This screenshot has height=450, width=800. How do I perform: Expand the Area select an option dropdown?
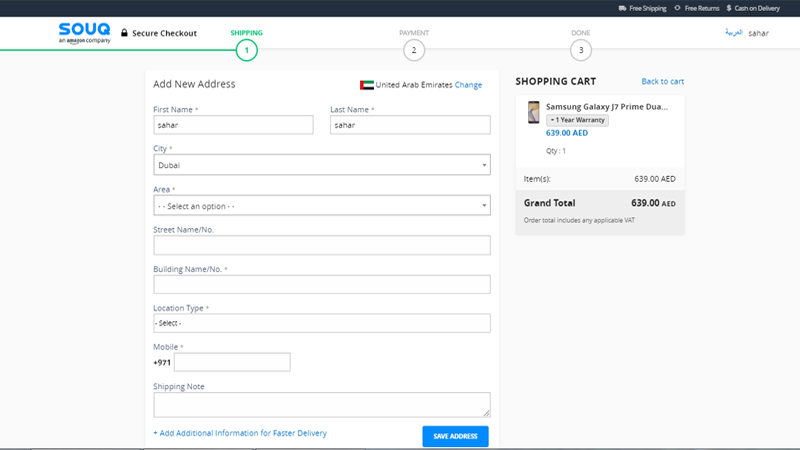(x=322, y=206)
